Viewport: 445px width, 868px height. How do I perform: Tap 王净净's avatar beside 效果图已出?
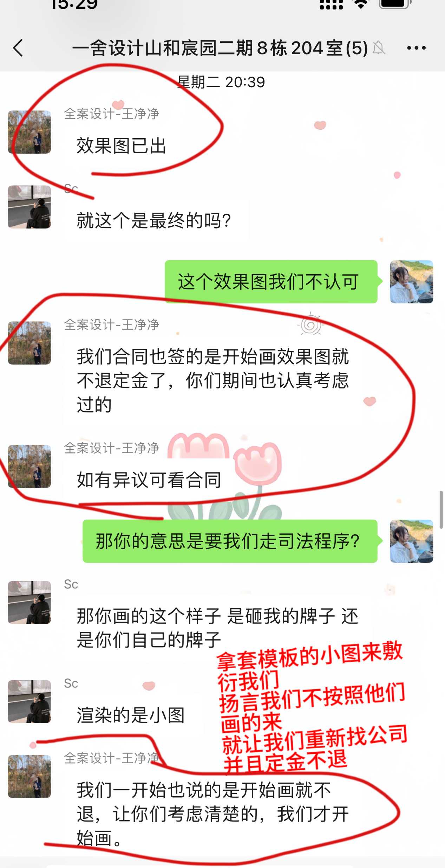point(30,132)
